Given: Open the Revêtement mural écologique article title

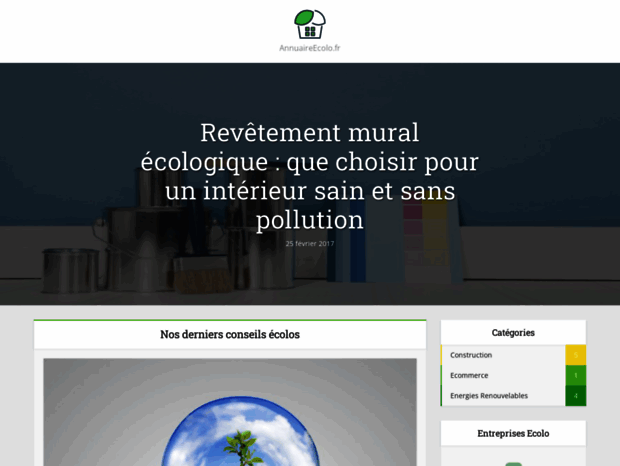Looking at the screenshot, I should click(310, 176).
